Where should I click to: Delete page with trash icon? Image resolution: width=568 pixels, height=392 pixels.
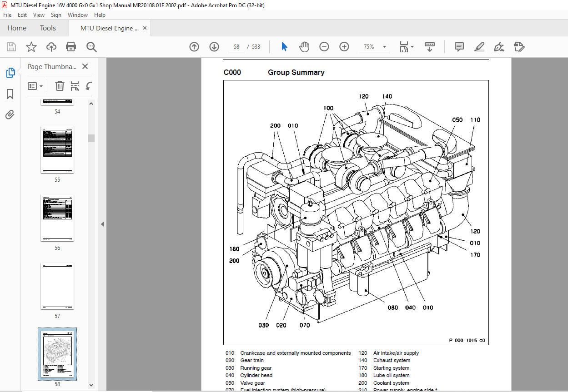click(x=60, y=86)
